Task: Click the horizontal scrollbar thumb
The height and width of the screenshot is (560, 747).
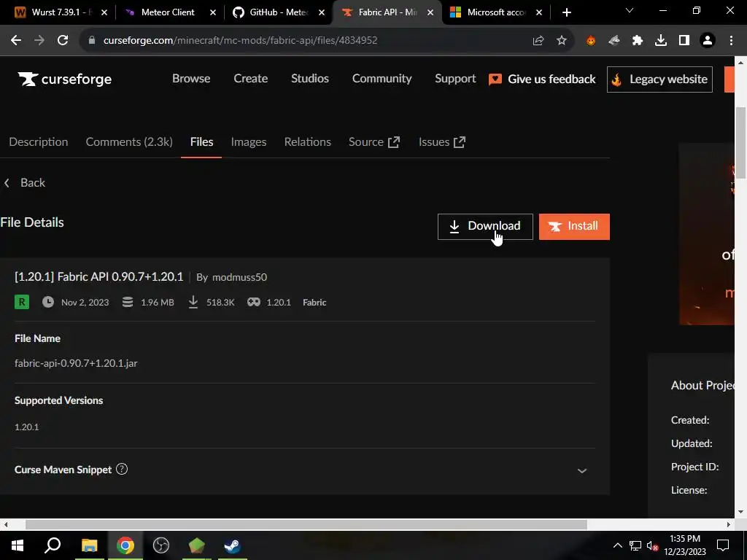Action: (x=306, y=524)
